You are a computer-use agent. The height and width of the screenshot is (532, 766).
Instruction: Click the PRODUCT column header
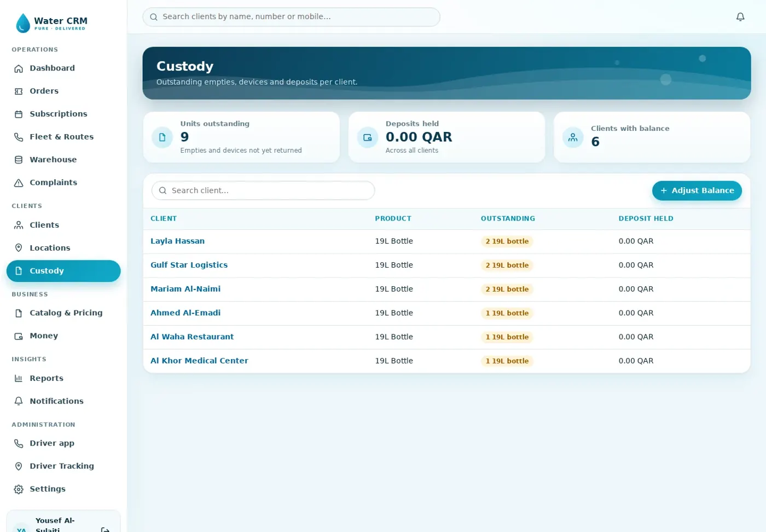click(x=393, y=218)
